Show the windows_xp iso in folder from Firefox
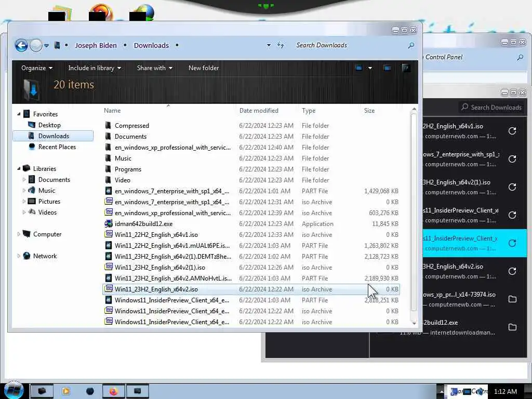Image resolution: width=532 pixels, height=399 pixels. click(512, 299)
